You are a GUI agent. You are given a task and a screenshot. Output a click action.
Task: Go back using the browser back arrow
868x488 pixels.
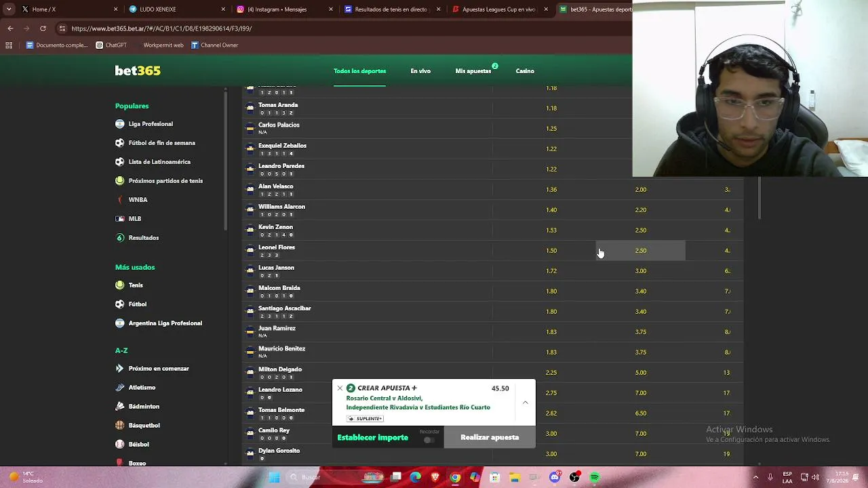coord(10,28)
